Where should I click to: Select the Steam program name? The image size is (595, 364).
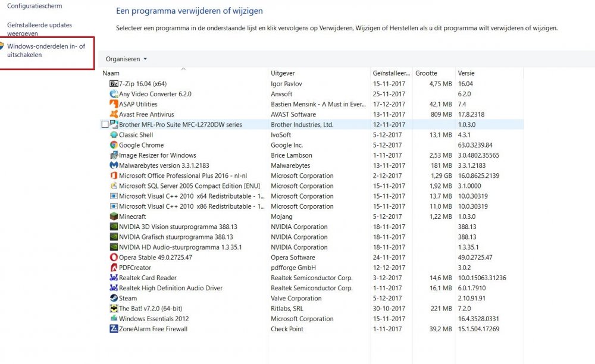click(x=128, y=299)
